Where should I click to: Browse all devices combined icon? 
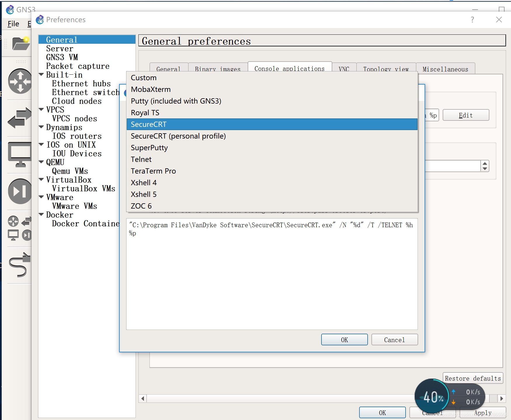tap(20, 228)
